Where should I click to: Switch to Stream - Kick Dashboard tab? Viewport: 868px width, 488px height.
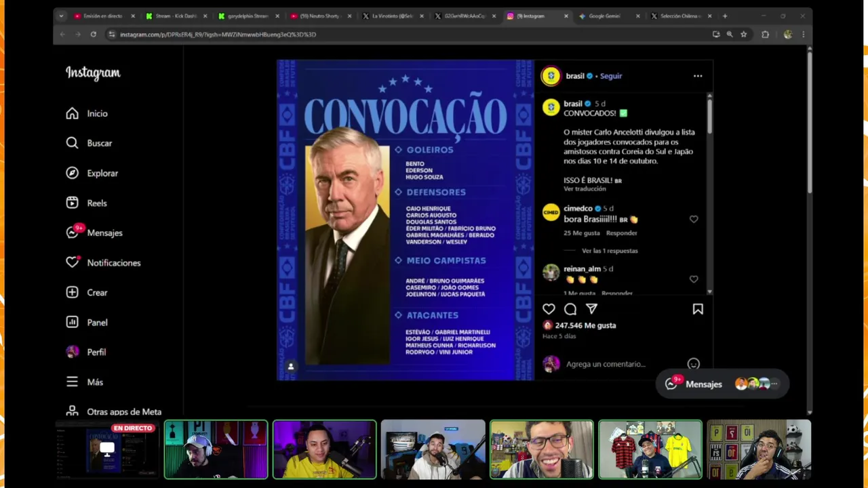(x=177, y=16)
